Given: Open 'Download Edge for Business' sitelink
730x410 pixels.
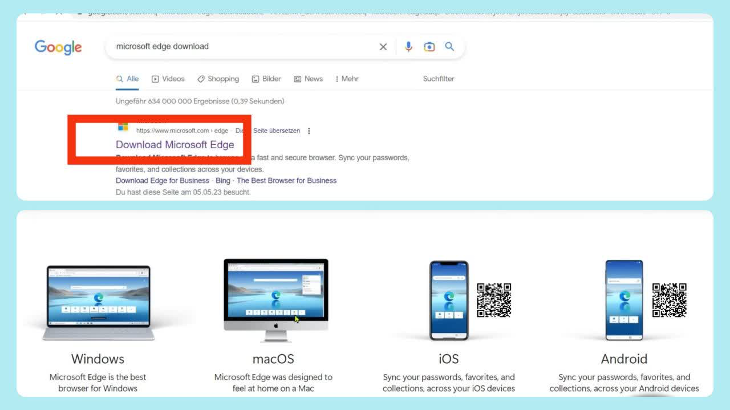Looking at the screenshot, I should [x=162, y=181].
